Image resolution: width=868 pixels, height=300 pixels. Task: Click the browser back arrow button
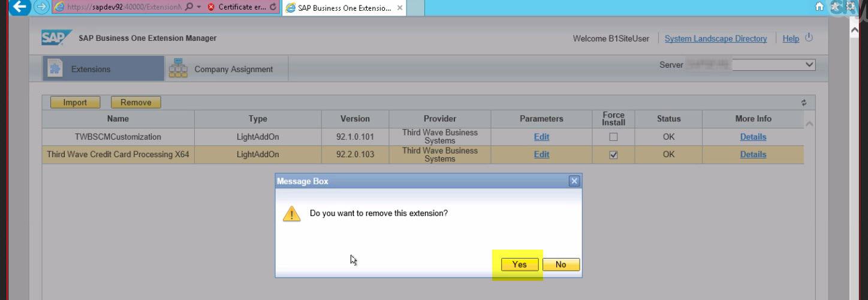point(20,7)
